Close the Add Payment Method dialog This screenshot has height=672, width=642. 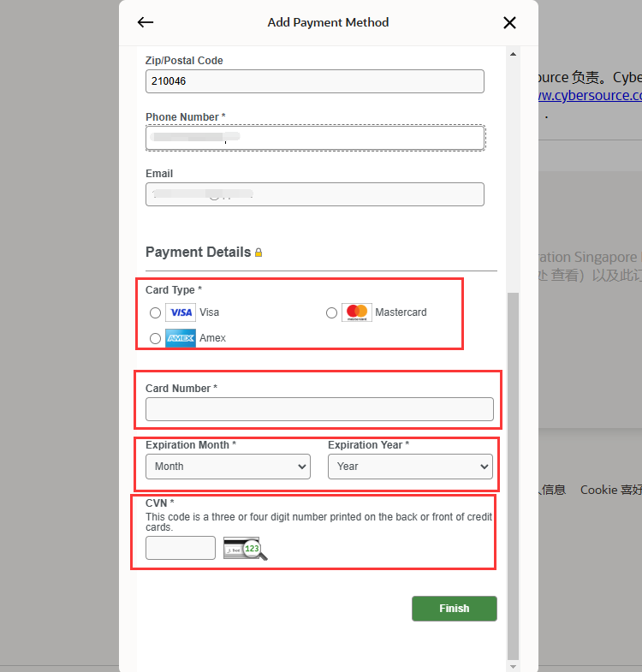point(509,23)
